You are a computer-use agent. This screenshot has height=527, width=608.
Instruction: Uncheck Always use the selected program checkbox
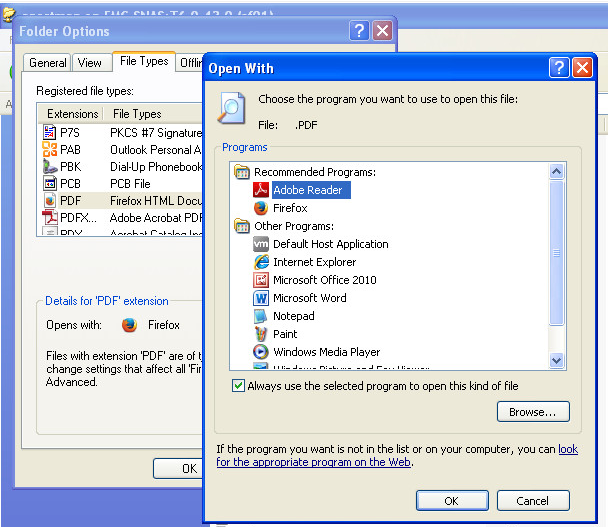[x=238, y=386]
